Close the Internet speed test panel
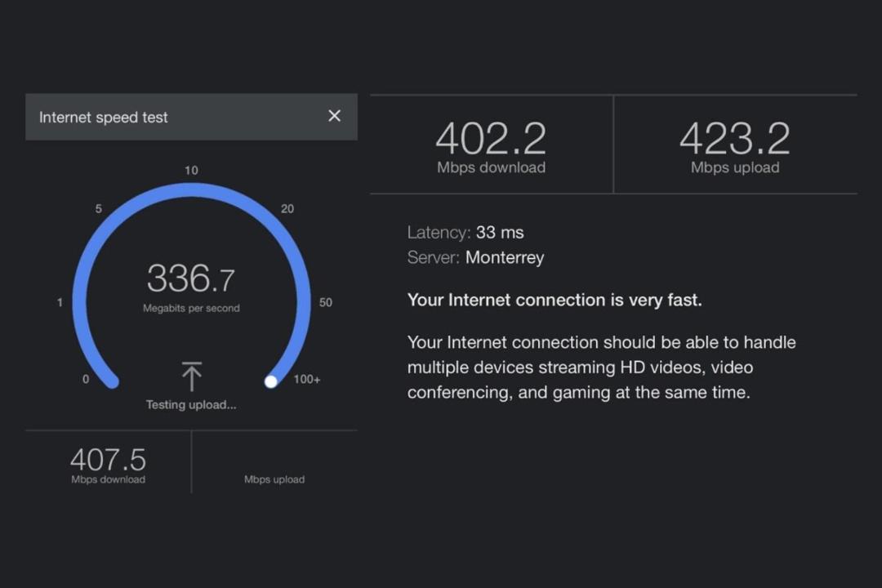Screen dimensions: 882x588 [334, 116]
